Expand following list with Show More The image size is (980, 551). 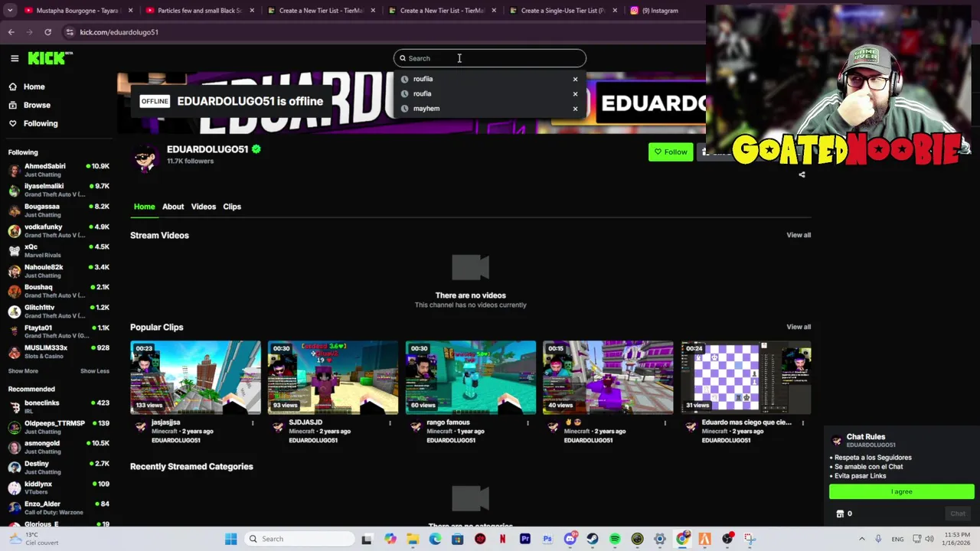23,371
